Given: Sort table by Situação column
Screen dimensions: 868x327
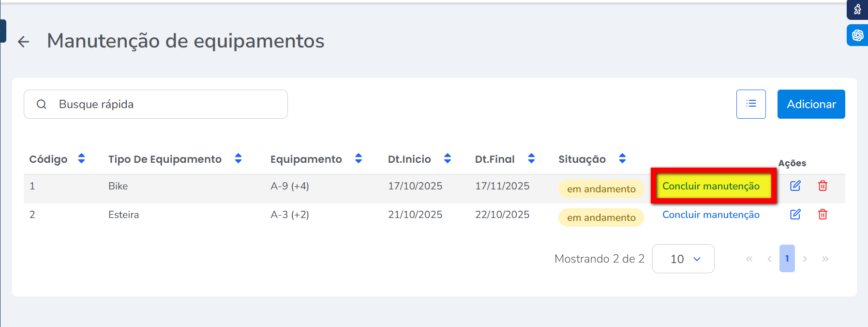Looking at the screenshot, I should [x=622, y=158].
